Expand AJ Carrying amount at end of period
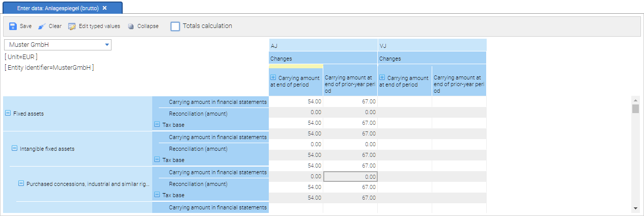This screenshot has height=216, width=644. tap(273, 78)
